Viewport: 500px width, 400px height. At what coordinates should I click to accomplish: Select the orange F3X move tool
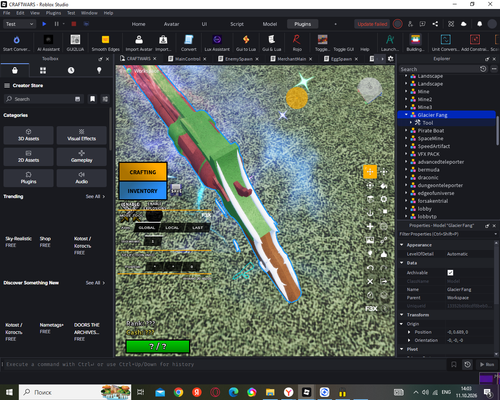coord(370,172)
